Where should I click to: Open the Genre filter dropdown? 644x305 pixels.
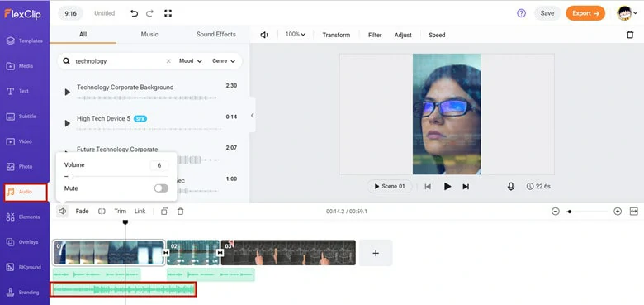point(224,61)
